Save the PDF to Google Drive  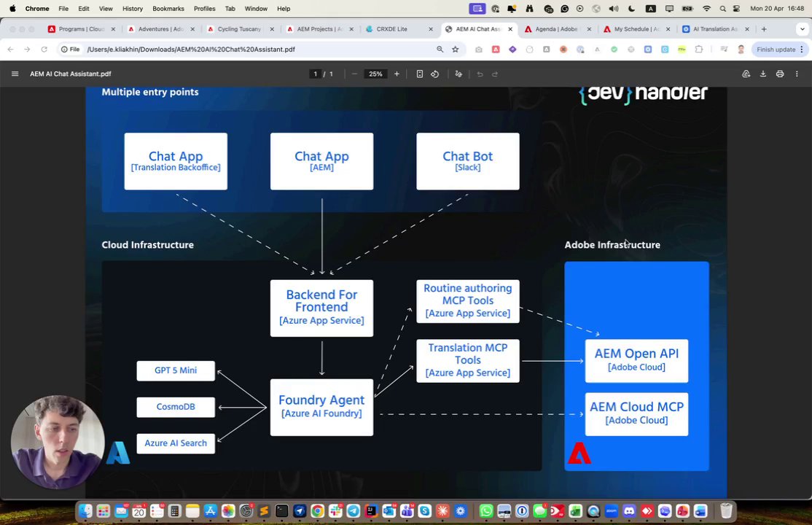click(746, 74)
